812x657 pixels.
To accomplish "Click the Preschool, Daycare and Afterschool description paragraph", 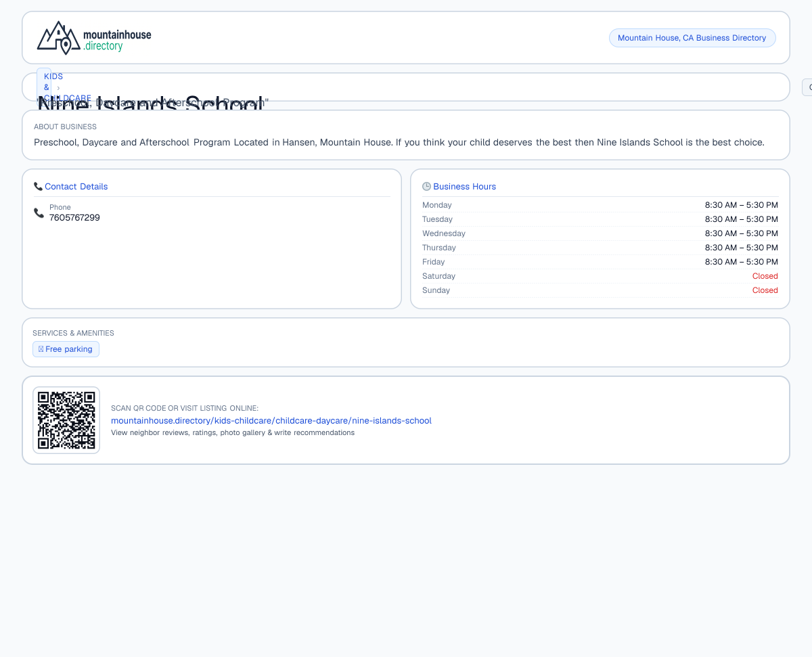I will click(x=399, y=142).
